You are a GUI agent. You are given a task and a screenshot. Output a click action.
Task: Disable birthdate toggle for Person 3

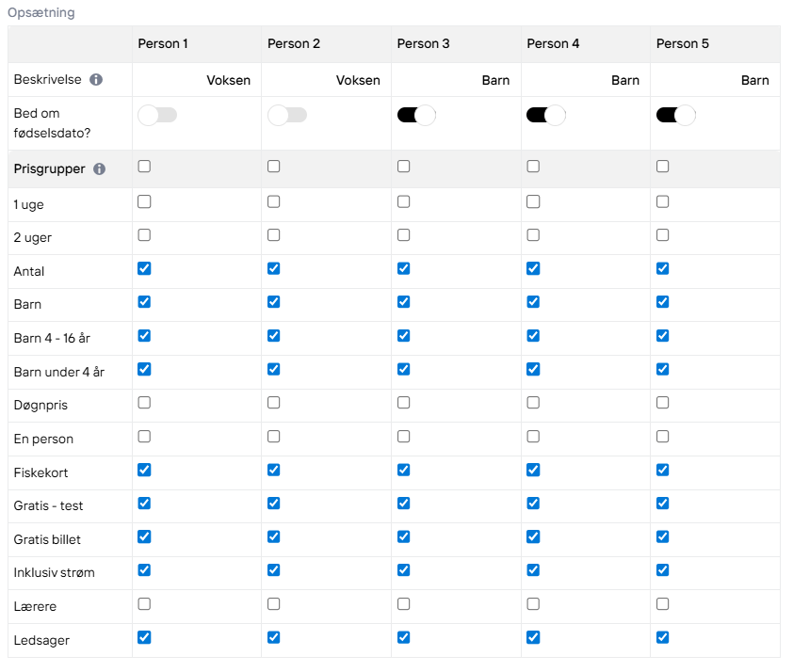point(416,115)
